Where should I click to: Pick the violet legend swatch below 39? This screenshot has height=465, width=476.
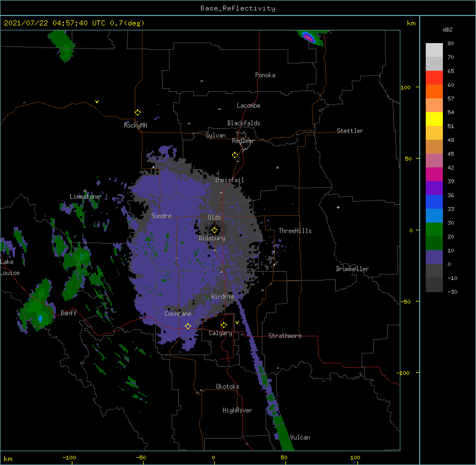point(434,188)
